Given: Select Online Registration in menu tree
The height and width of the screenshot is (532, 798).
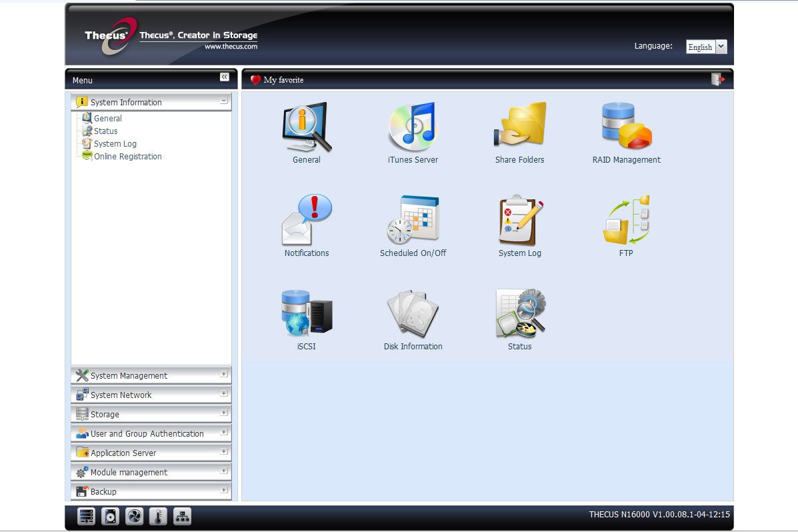Looking at the screenshot, I should point(128,156).
